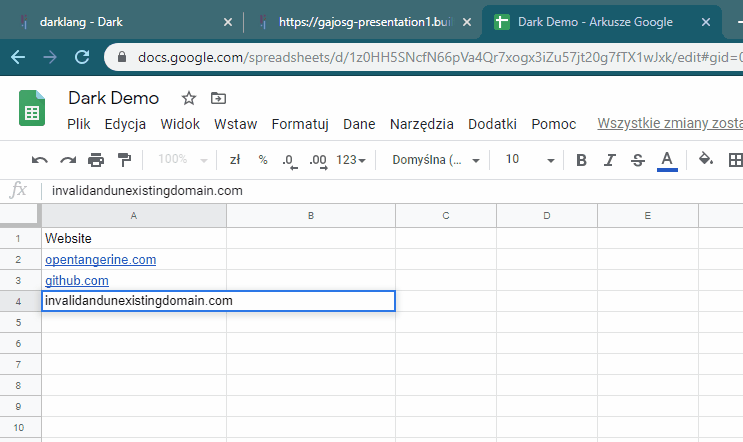
Task: Star the Dark Demo document
Action: [189, 98]
